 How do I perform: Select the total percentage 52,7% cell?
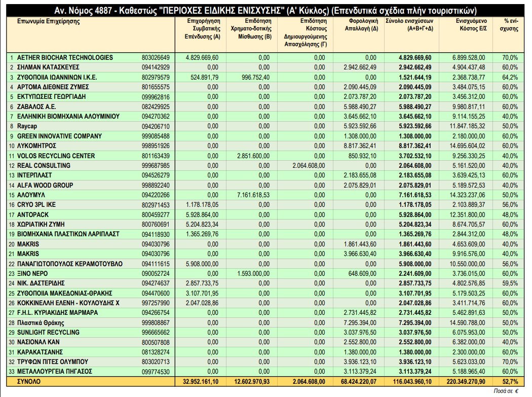point(510,382)
